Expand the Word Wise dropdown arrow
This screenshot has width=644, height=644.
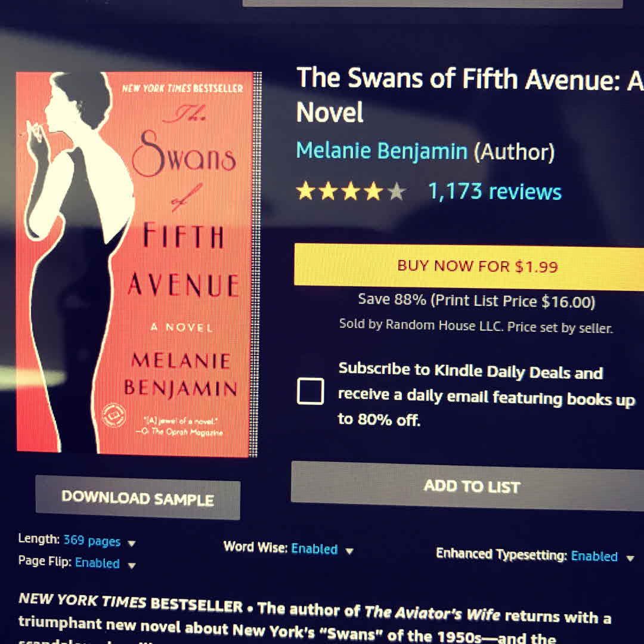349,551
